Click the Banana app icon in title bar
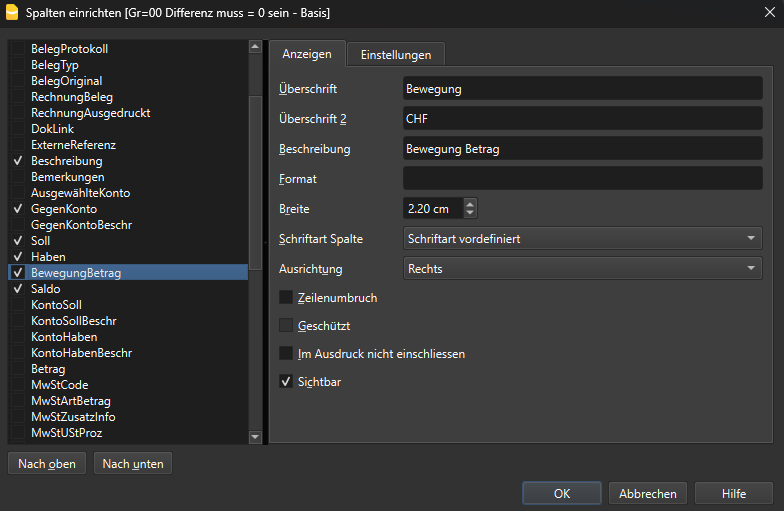The height and width of the screenshot is (511, 784). (12, 13)
